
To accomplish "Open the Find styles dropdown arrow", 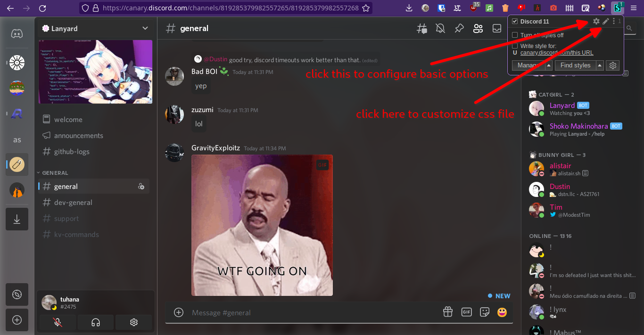I will 600,65.
